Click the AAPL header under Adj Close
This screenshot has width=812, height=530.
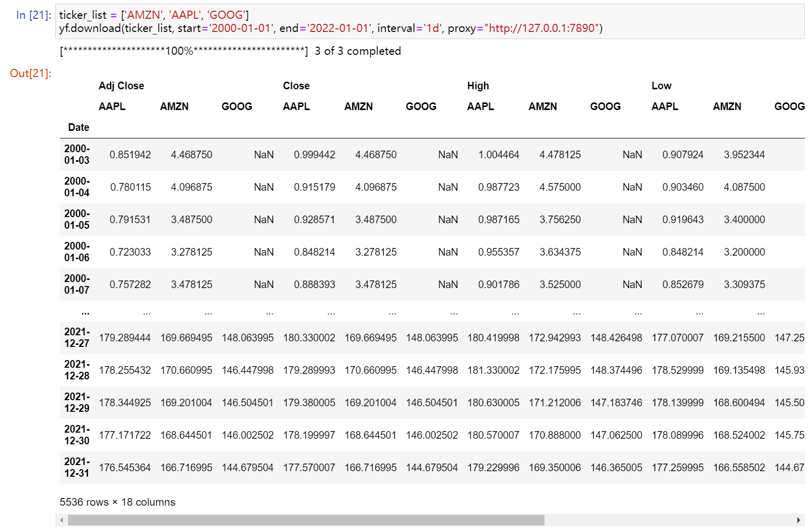point(112,107)
